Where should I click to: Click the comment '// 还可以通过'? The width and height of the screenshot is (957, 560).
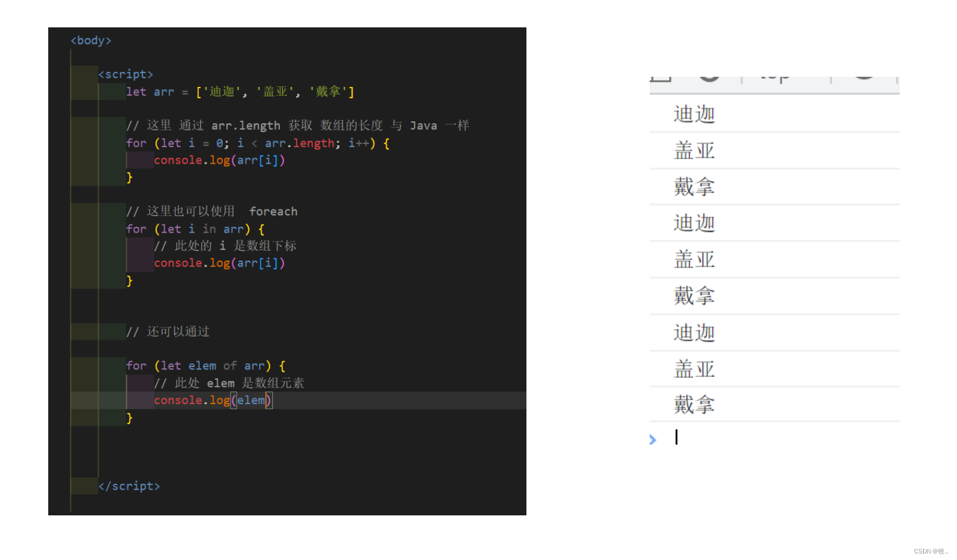[168, 331]
